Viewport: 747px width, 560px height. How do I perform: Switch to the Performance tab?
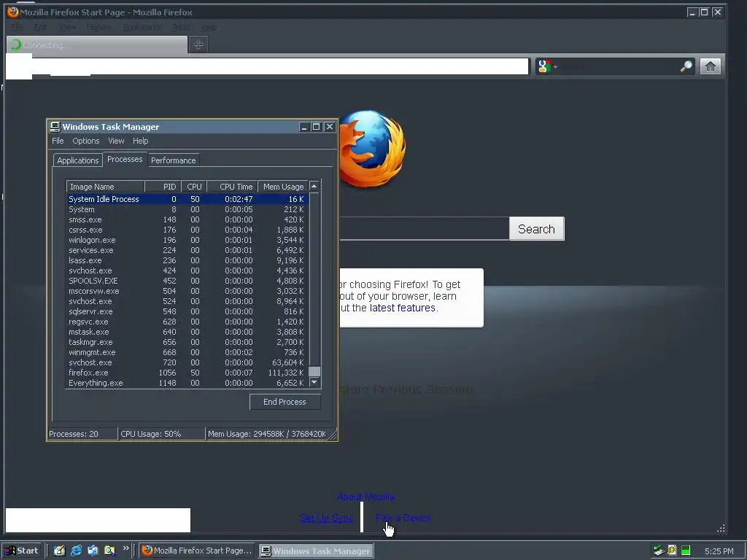pos(174,160)
